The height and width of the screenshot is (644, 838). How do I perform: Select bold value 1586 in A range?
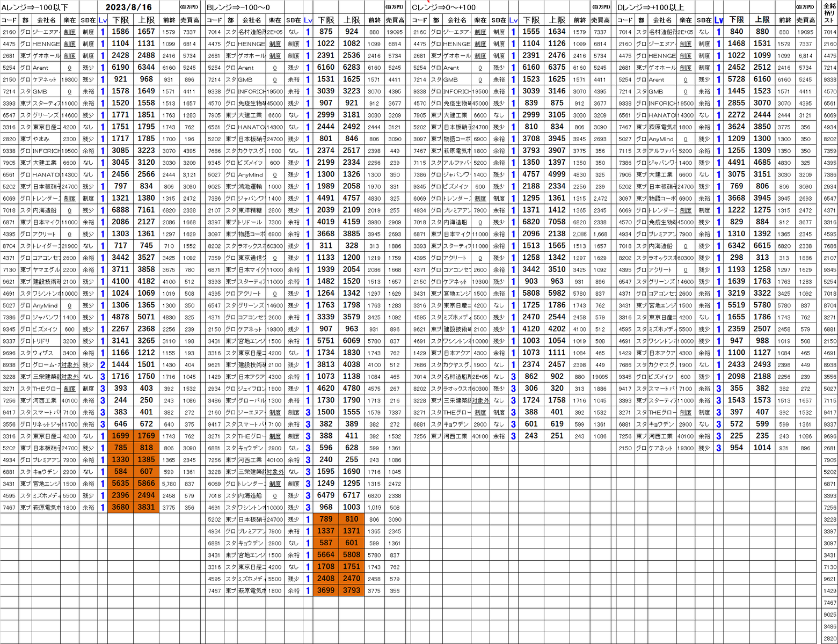tap(121, 32)
